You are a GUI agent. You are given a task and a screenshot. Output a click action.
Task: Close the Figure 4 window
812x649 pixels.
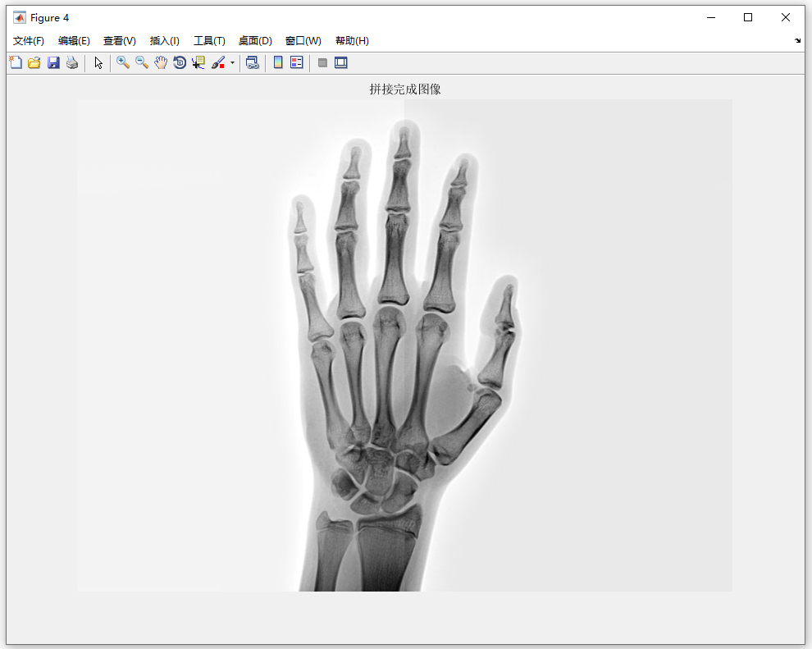[x=786, y=17]
